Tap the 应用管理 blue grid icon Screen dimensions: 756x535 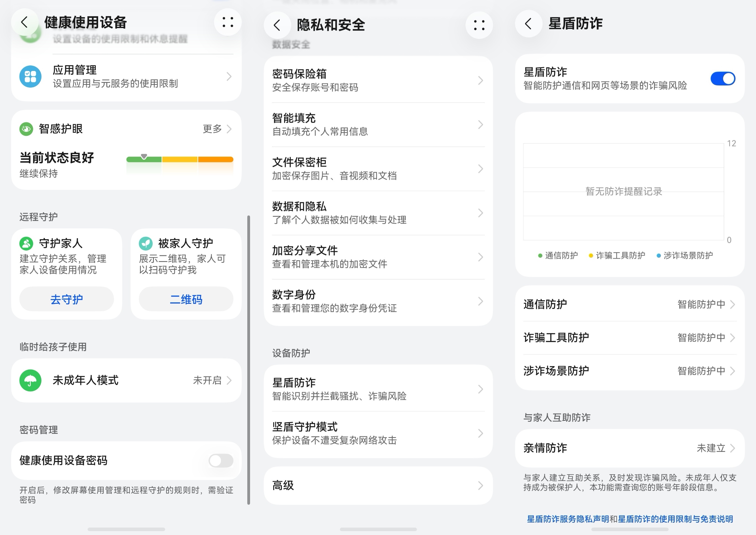30,77
